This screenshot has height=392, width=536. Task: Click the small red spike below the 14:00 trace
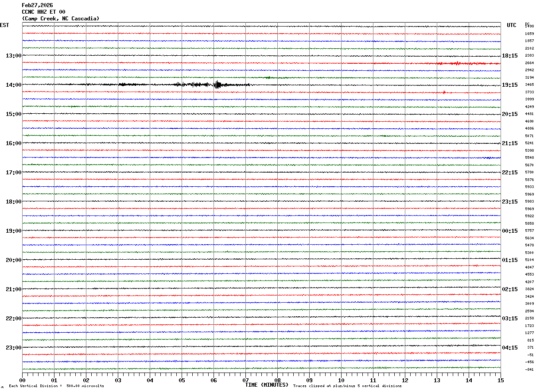(x=444, y=92)
